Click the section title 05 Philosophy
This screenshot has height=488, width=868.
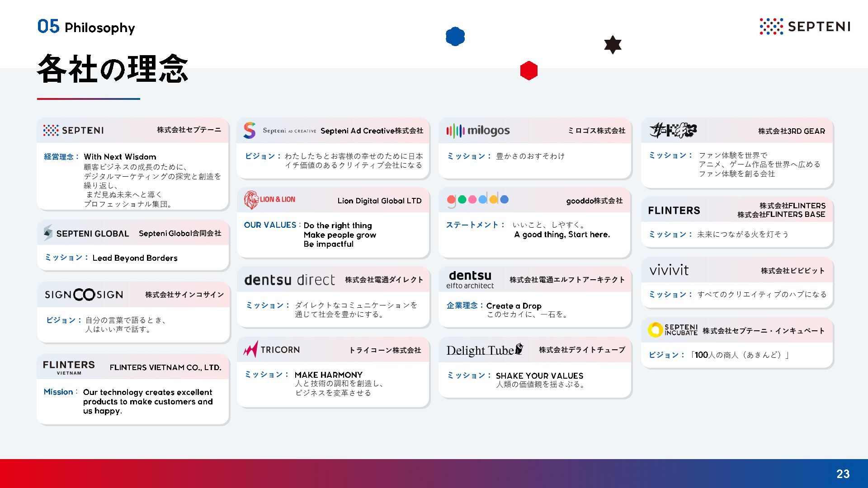(x=86, y=27)
